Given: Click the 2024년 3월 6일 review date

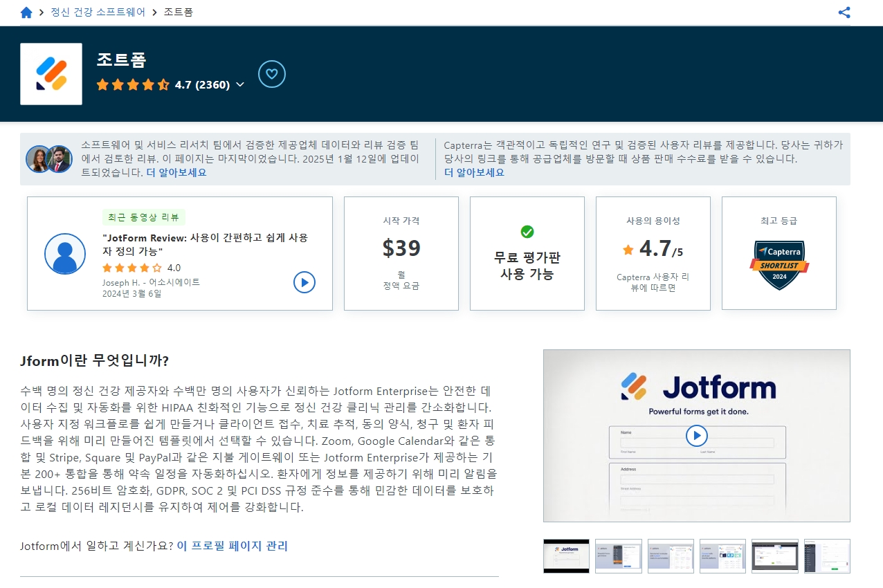Looking at the screenshot, I should point(132,293).
